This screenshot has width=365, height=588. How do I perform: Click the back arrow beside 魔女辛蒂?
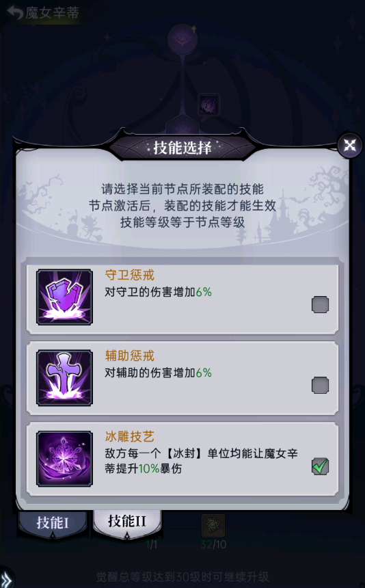(x=14, y=13)
